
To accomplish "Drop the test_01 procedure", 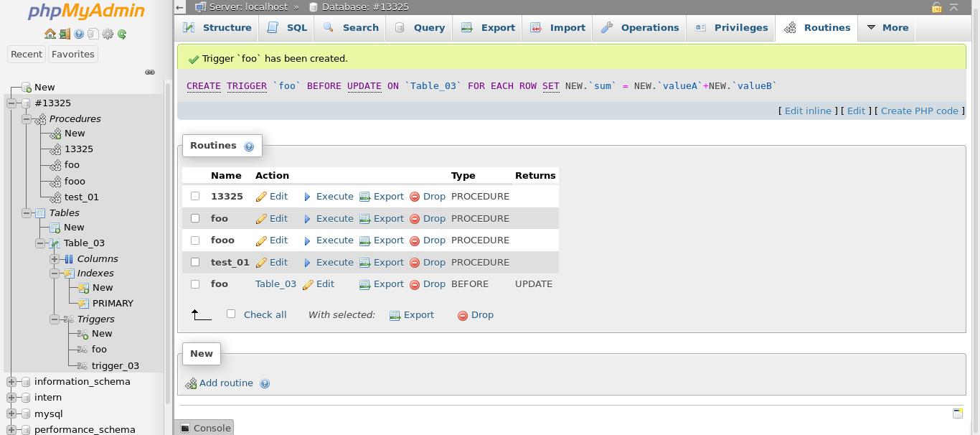I will pos(435,262).
